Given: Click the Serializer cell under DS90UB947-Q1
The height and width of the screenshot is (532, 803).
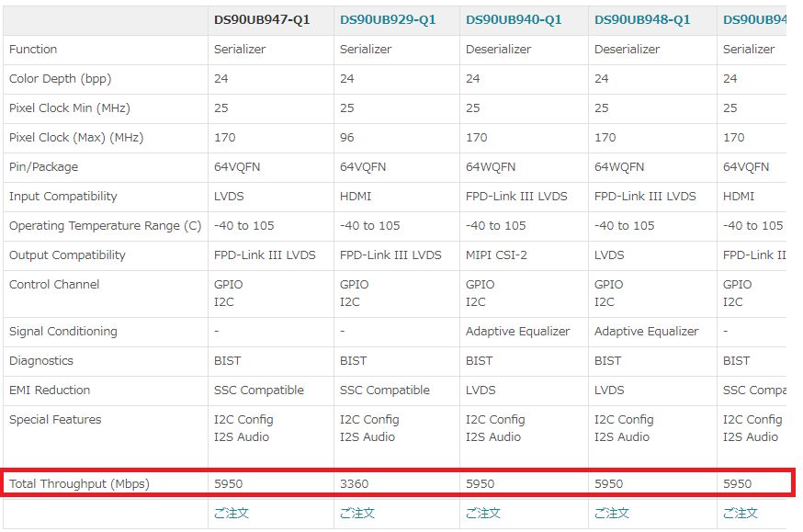Looking at the screenshot, I should (240, 49).
